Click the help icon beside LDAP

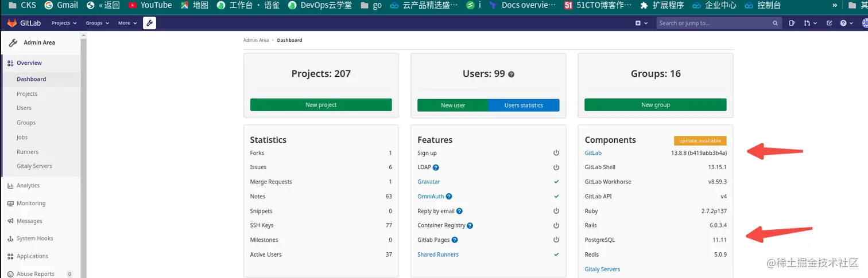(x=436, y=167)
